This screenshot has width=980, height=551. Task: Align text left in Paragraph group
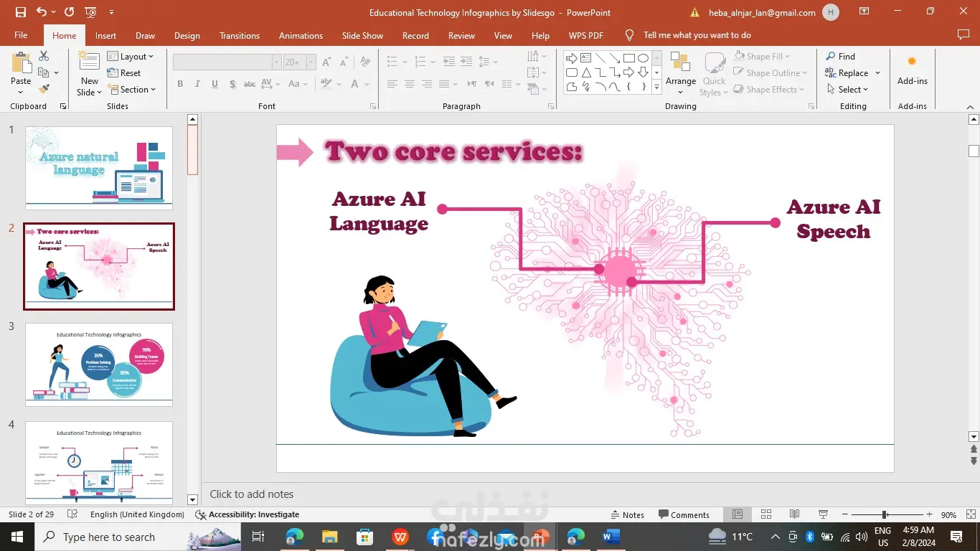click(392, 84)
